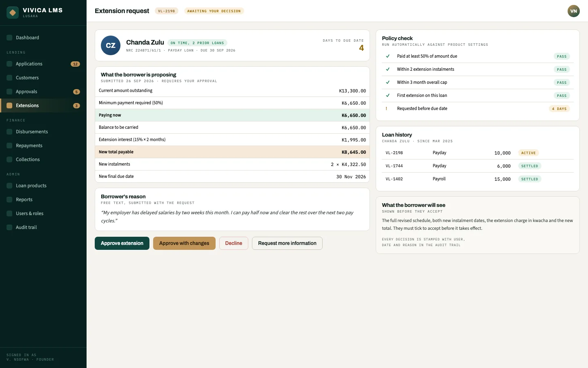Click the 4 DAYS warning badge
588x368 pixels.
pos(559,109)
